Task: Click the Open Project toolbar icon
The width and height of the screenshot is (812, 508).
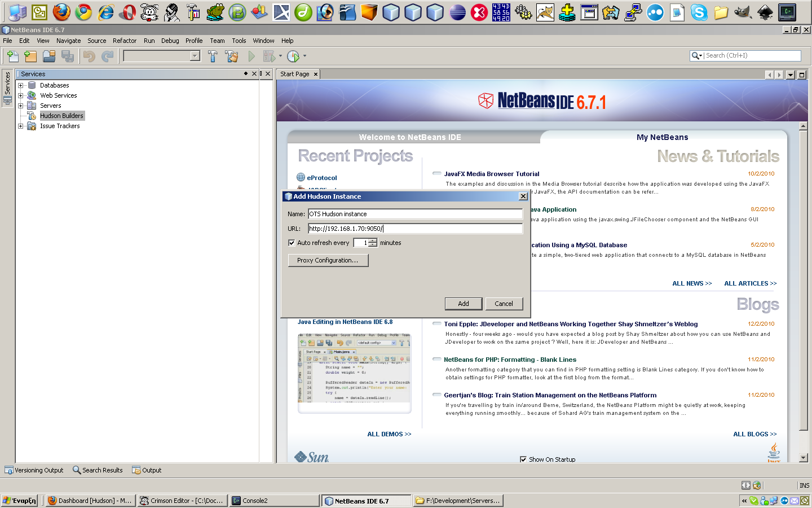Action: coord(49,56)
